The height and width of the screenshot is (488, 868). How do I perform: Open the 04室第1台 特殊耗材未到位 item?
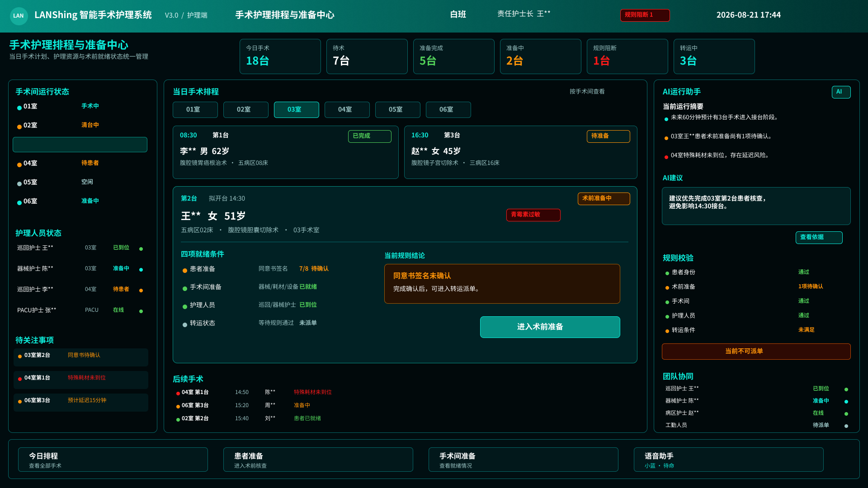[x=80, y=380]
